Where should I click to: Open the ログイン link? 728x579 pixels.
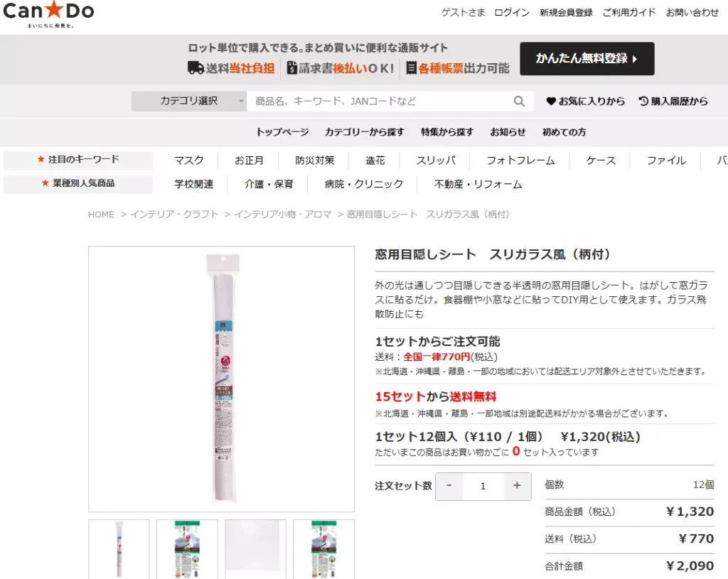[x=512, y=13]
